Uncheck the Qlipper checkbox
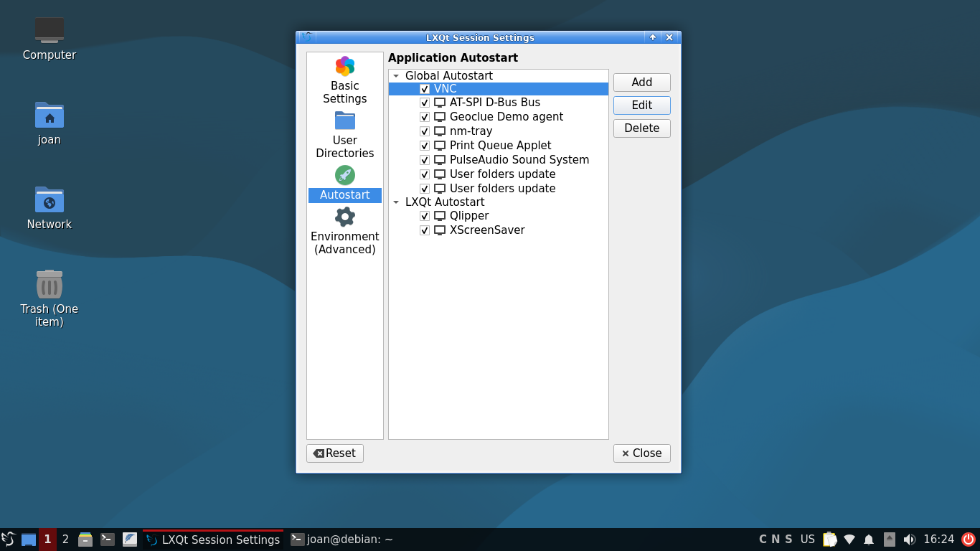 pyautogui.click(x=425, y=216)
